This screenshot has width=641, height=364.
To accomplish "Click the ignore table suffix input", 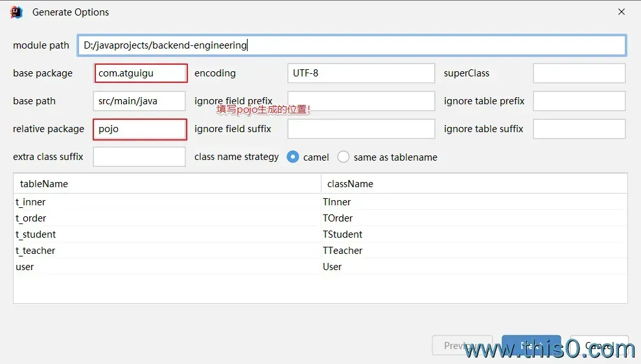I will pyautogui.click(x=579, y=129).
